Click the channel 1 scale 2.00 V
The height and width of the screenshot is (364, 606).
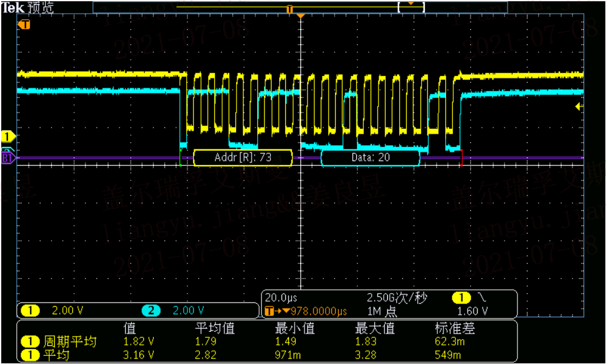[67, 310]
